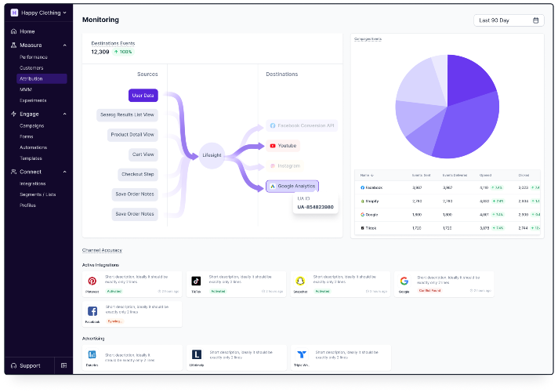The width and height of the screenshot is (558, 392).
Task: Click the calendar icon in date field
Action: click(535, 20)
